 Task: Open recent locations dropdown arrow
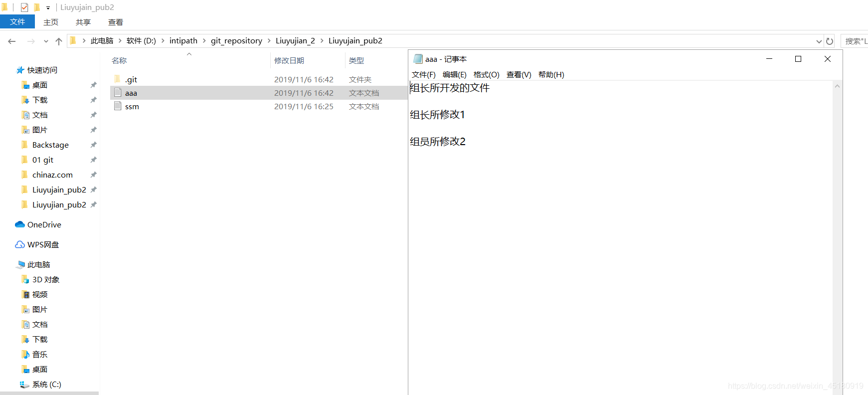(46, 41)
